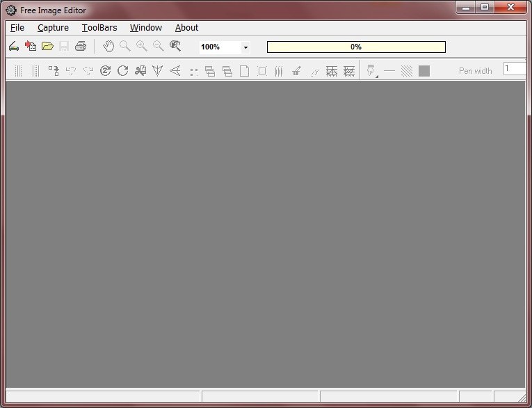Click the vertical sliders adjustment icon
Screen dimensions: 532x408
pos(279,71)
